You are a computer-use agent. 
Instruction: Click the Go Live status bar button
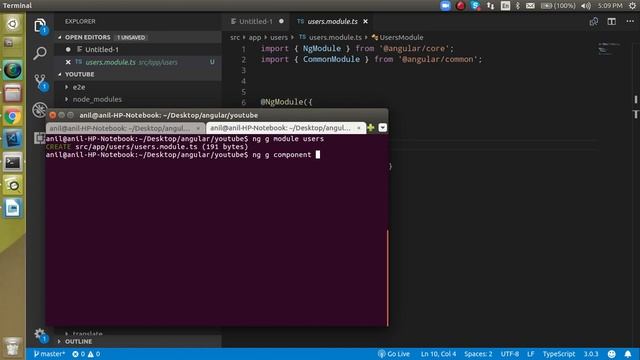click(394, 354)
